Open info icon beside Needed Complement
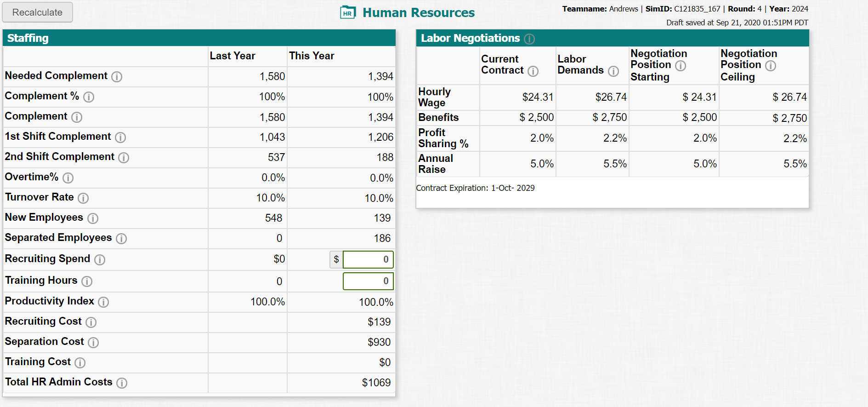The height and width of the screenshot is (407, 868). (117, 77)
